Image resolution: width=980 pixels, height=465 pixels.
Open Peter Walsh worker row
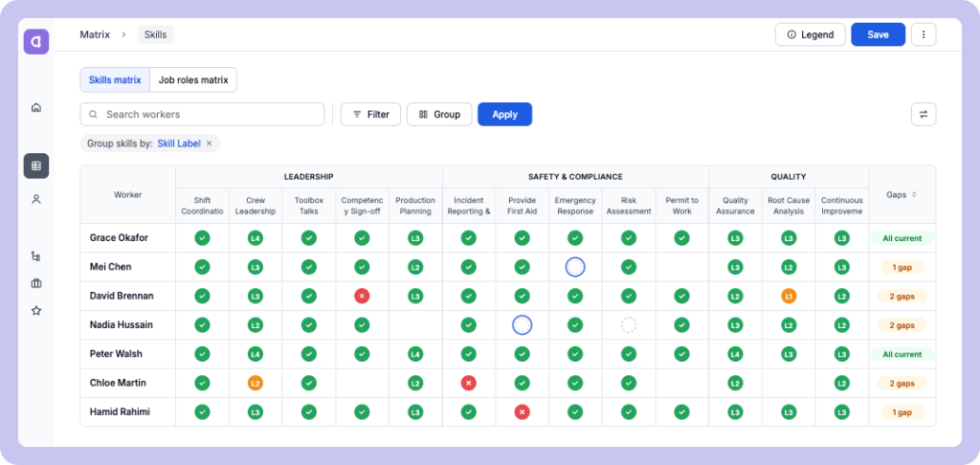[116, 354]
